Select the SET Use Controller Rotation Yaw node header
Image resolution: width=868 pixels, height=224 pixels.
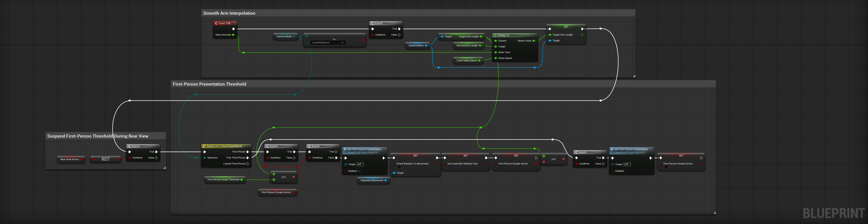tap(466, 156)
